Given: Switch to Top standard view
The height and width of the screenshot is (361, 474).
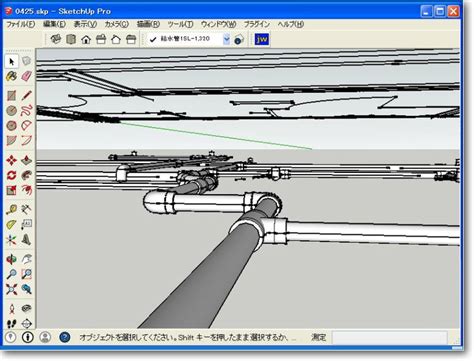Looking at the screenshot, I should 71,39.
